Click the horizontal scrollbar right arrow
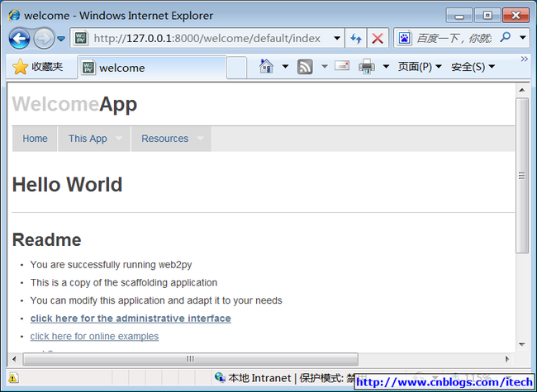This screenshot has height=392, width=537. pyautogui.click(x=507, y=359)
